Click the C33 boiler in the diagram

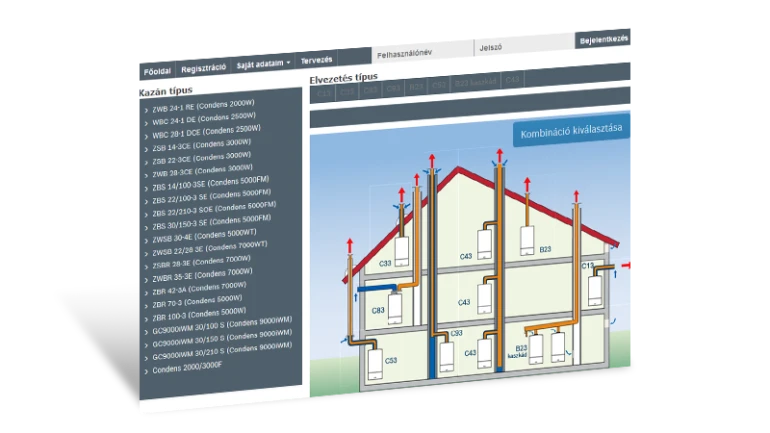click(402, 251)
